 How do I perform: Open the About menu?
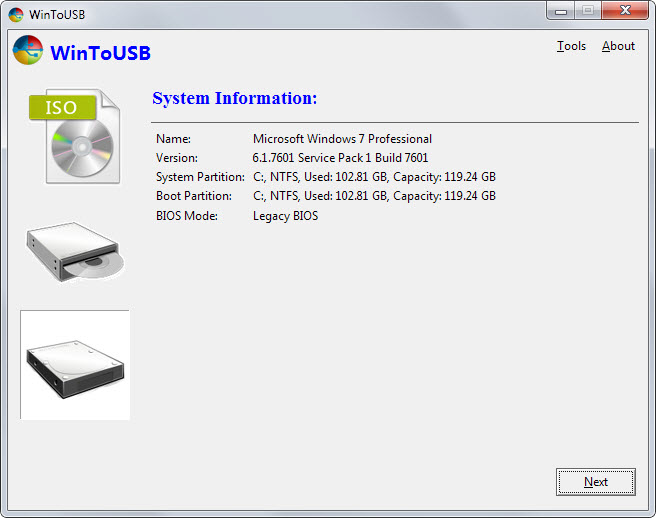618,46
